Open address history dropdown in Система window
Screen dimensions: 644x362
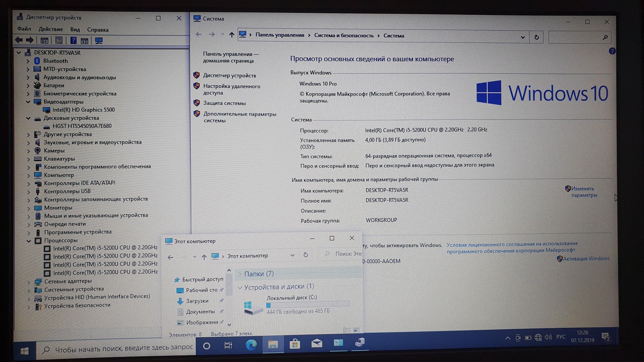tap(523, 37)
